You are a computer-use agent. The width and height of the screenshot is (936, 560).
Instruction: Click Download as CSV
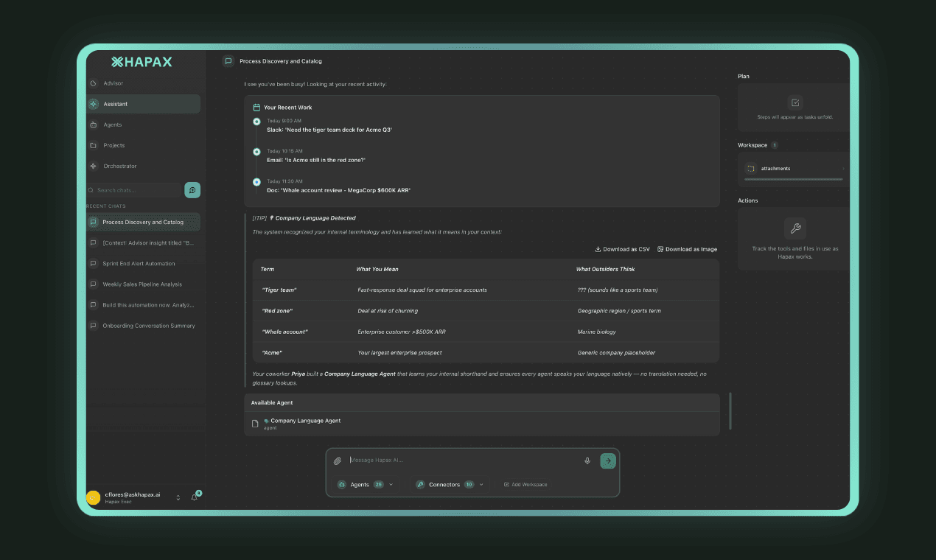click(x=623, y=249)
